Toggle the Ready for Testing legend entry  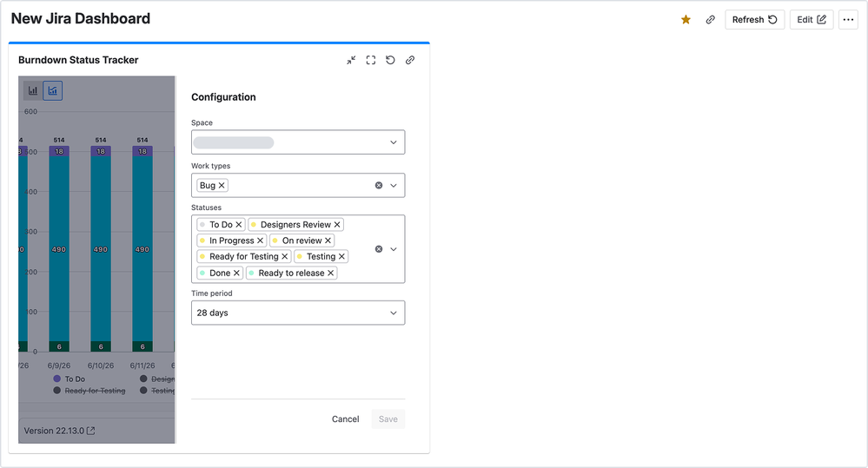click(x=89, y=391)
